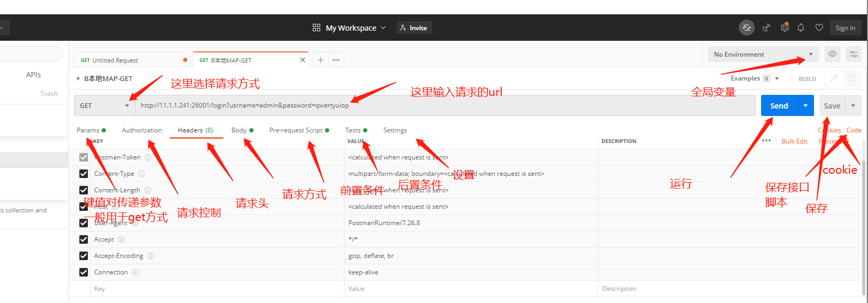This screenshot has width=868, height=303.
Task: Click the info icon beside Content-Type
Action: [141, 174]
